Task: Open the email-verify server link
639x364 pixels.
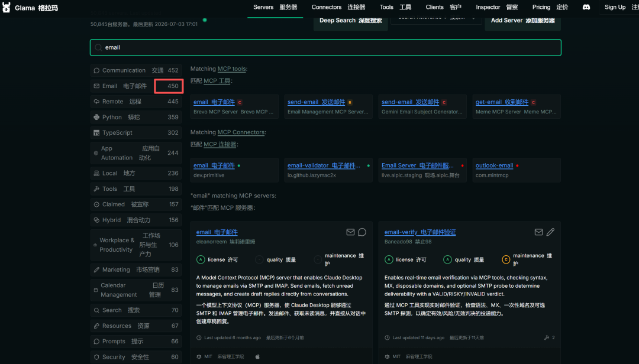Action: [419, 232]
